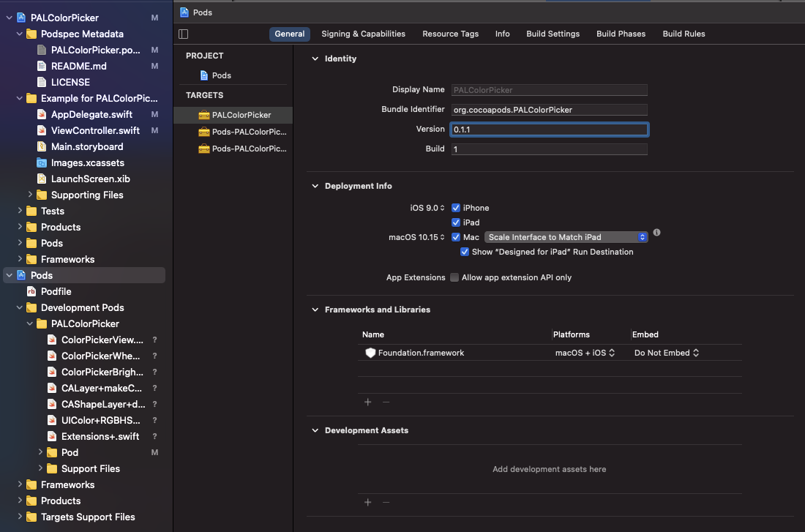Click the Pods project icon in breadcrumb
Viewport: 805px width, 532px height.
184,12
